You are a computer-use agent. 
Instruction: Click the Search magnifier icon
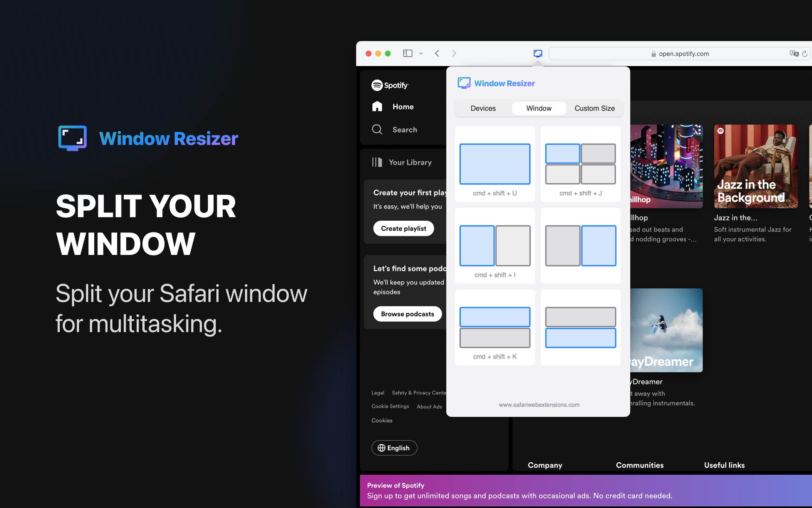377,129
